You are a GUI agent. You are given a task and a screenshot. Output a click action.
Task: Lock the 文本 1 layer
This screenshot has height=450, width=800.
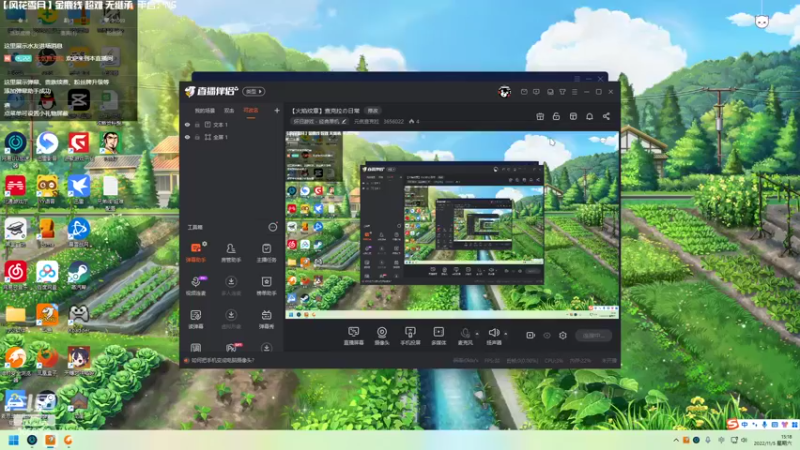(x=197, y=124)
